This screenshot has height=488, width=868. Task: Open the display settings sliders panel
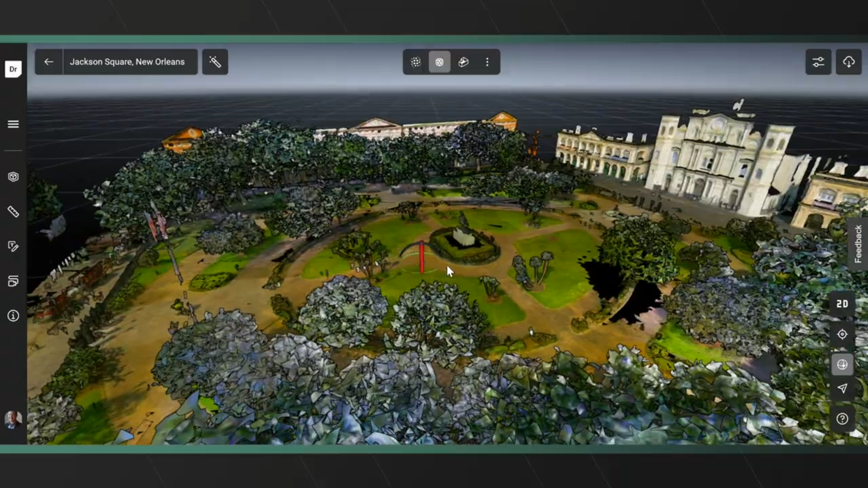[818, 62]
